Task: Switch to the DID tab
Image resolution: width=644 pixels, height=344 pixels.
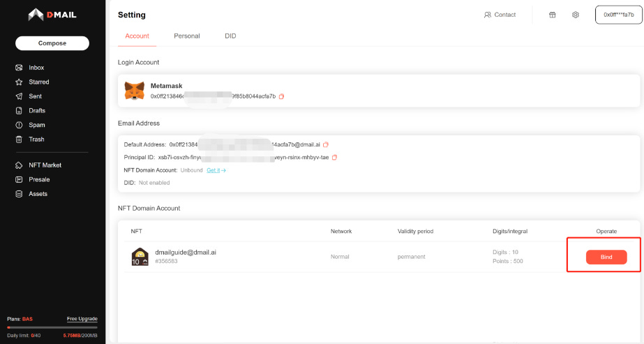Action: coord(230,36)
